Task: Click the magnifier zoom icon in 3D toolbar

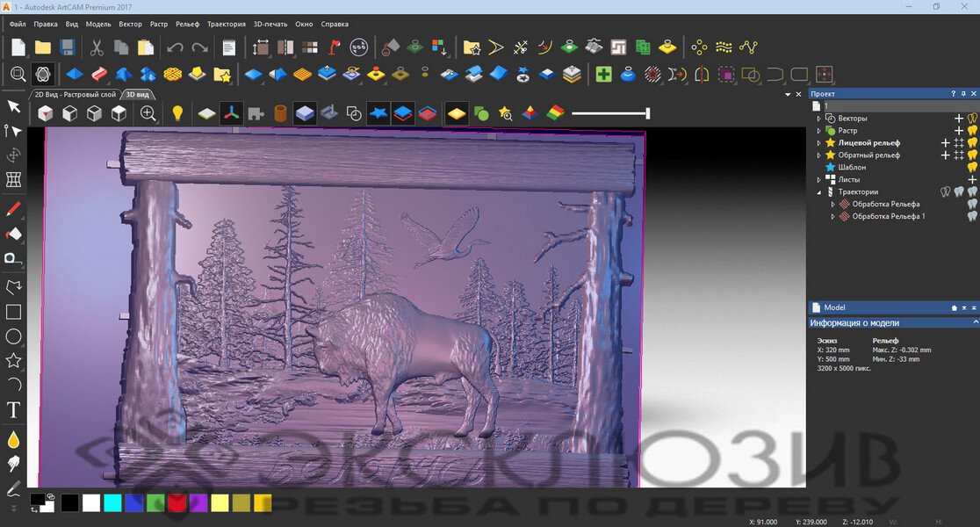Action: tap(148, 113)
